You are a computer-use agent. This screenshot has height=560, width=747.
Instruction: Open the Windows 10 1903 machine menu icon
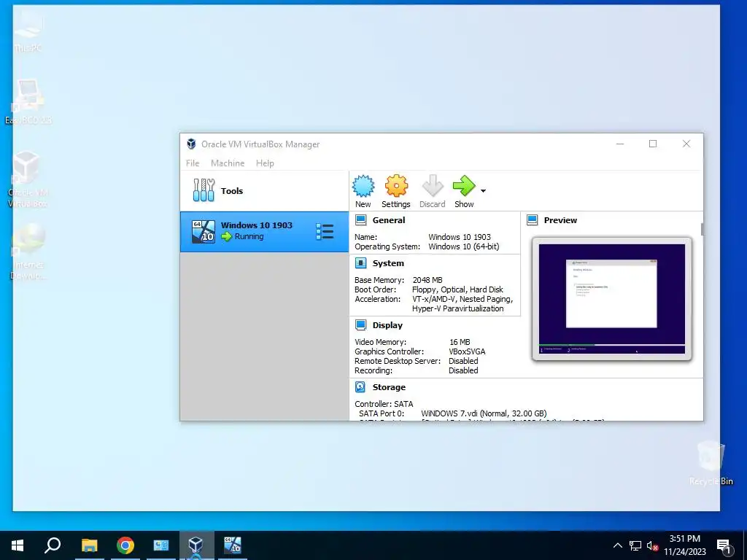pyautogui.click(x=325, y=232)
